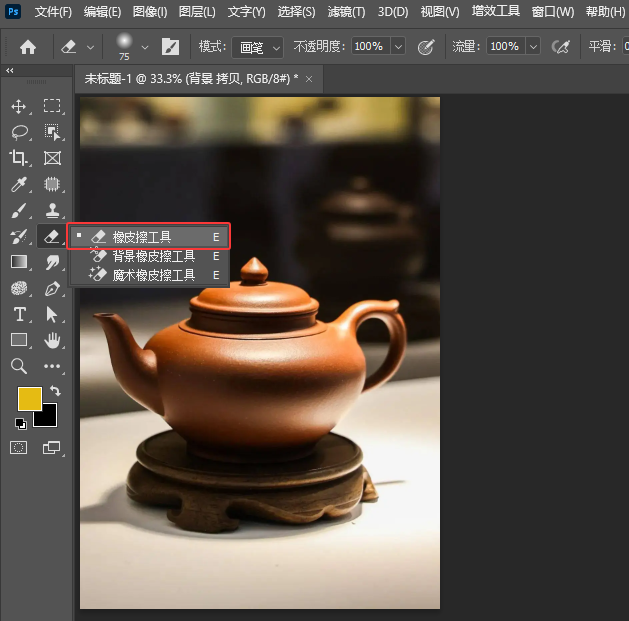Click the brush size 75 preview
The image size is (629, 621).
pyautogui.click(x=124, y=46)
